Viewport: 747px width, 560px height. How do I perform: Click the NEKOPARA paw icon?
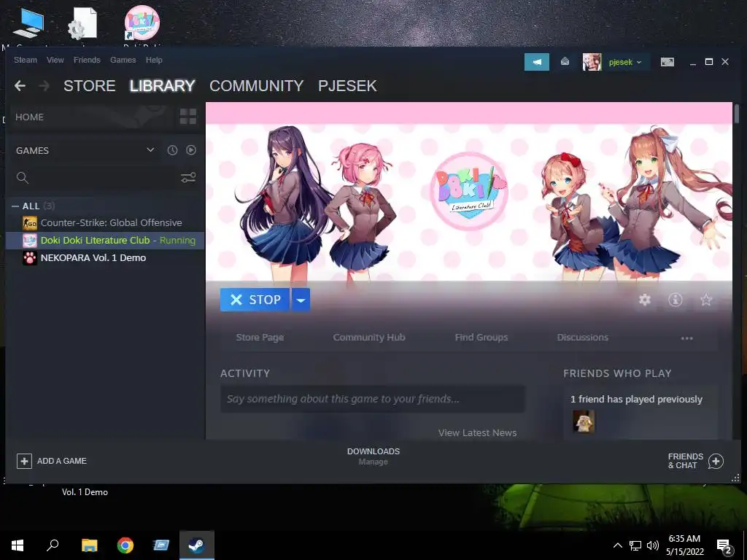[x=29, y=258]
